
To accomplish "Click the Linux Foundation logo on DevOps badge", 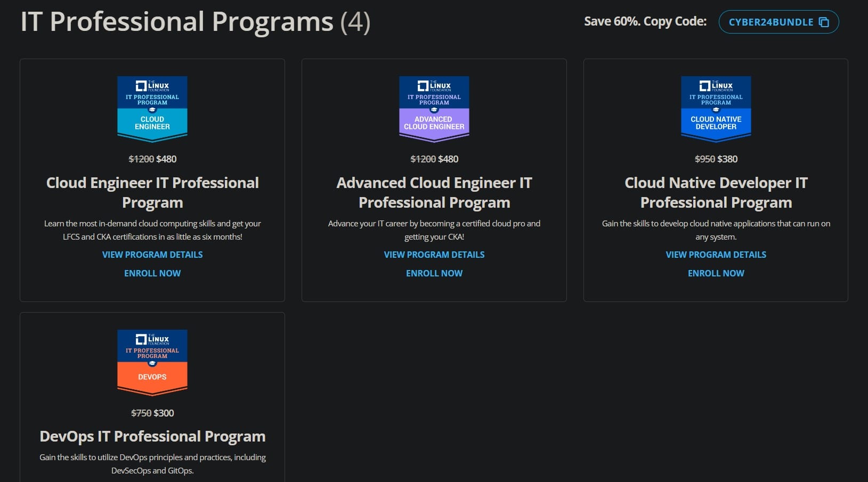I will [x=152, y=339].
